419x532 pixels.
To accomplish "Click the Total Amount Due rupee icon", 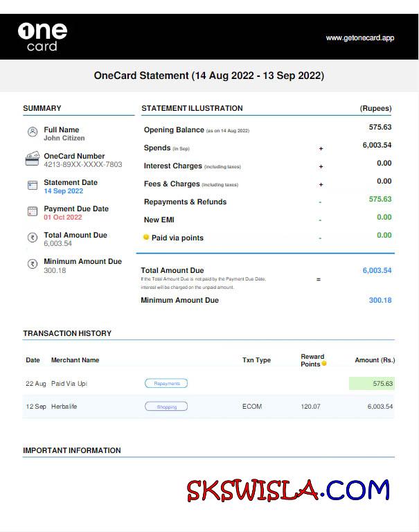I will click(32, 238).
